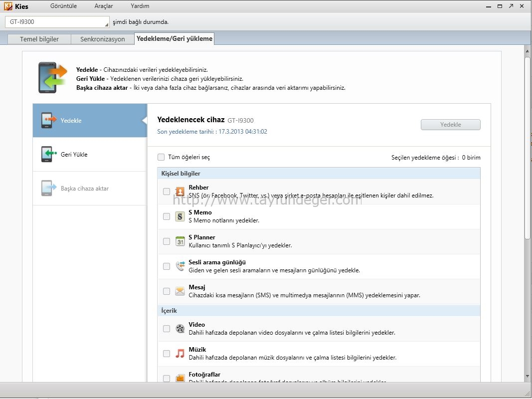
Task: Click Son yedekleme tarihi text
Action: point(212,131)
